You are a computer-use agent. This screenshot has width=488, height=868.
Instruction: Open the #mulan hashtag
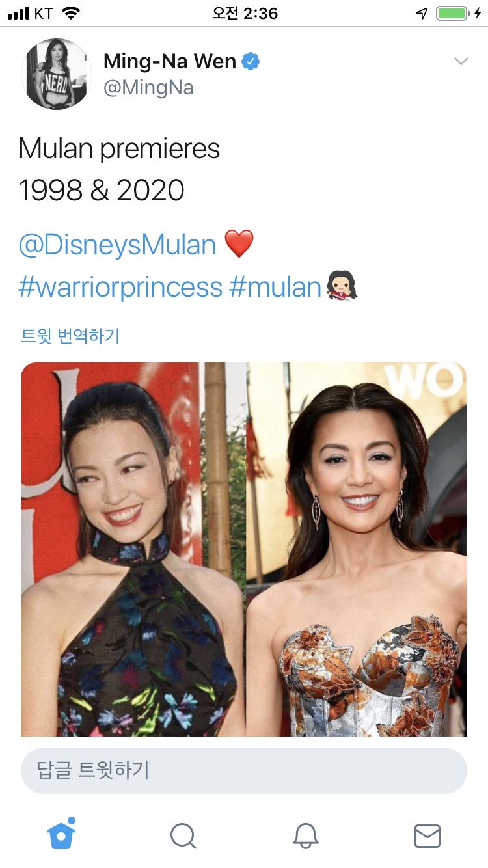point(275,287)
